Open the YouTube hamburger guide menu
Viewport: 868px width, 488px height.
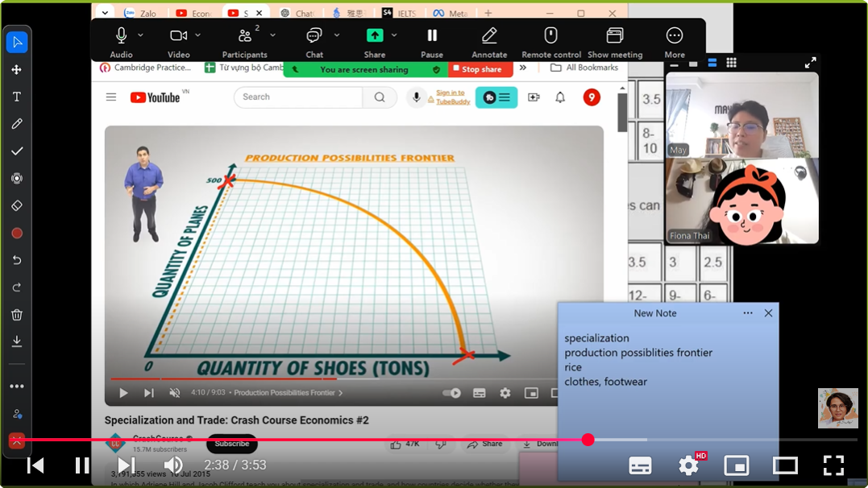(111, 97)
